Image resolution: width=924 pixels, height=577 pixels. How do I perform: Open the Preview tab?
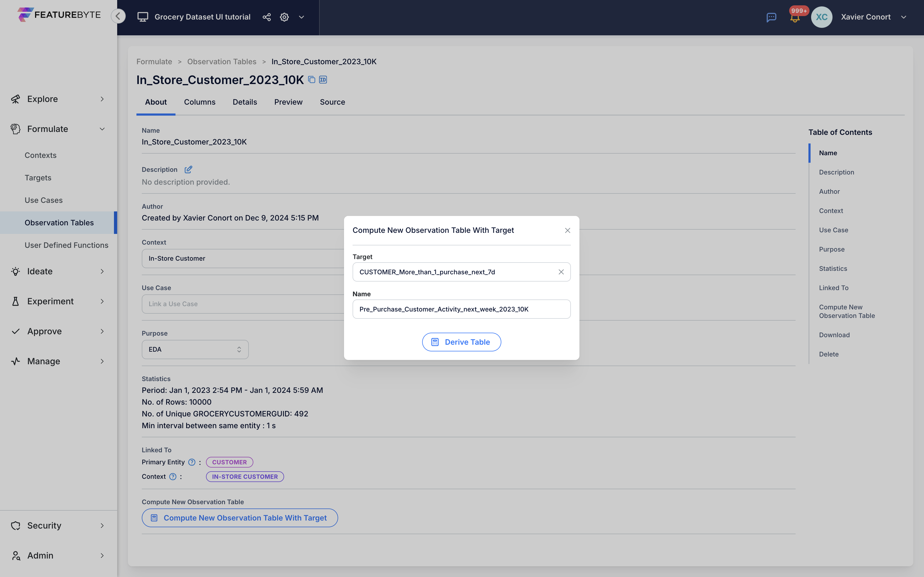(288, 102)
